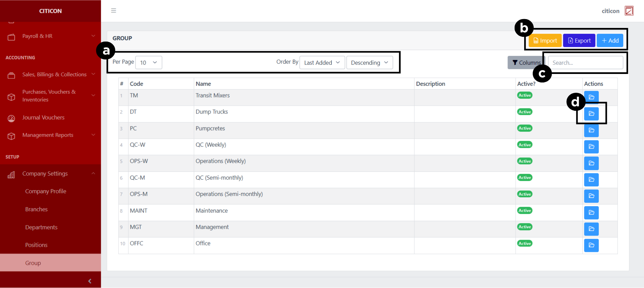Open the Last Added order dropdown
Image resolution: width=644 pixels, height=288 pixels.
coord(322,63)
